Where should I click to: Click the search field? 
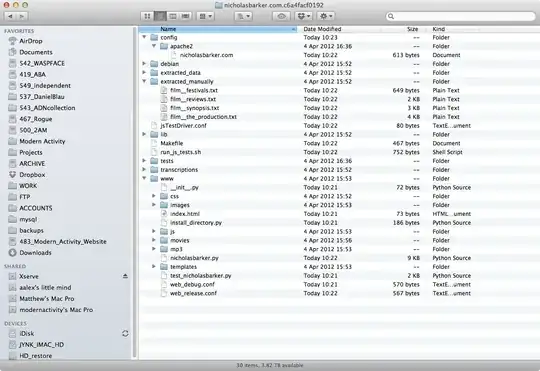(460, 16)
